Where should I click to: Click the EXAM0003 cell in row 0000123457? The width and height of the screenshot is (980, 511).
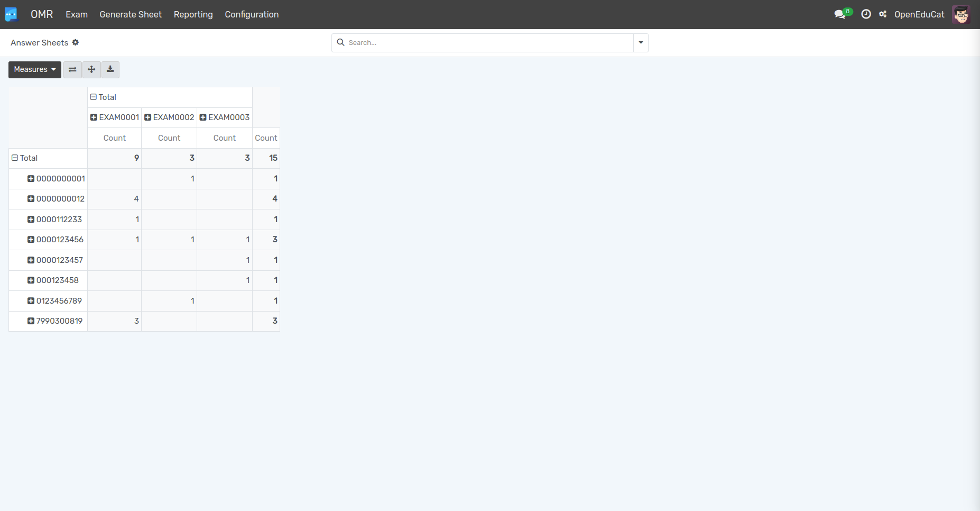pyautogui.click(x=225, y=260)
